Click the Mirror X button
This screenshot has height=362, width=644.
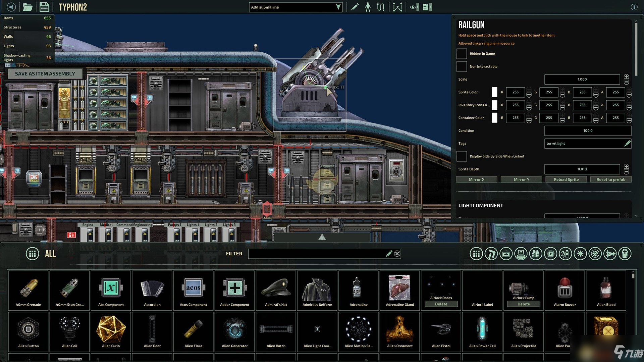pyautogui.click(x=477, y=179)
